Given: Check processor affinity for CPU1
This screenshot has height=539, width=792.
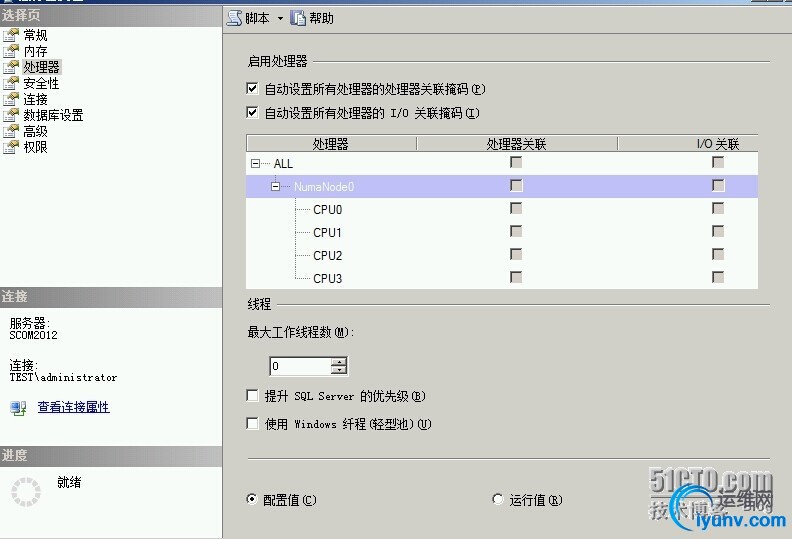Looking at the screenshot, I should [x=516, y=231].
